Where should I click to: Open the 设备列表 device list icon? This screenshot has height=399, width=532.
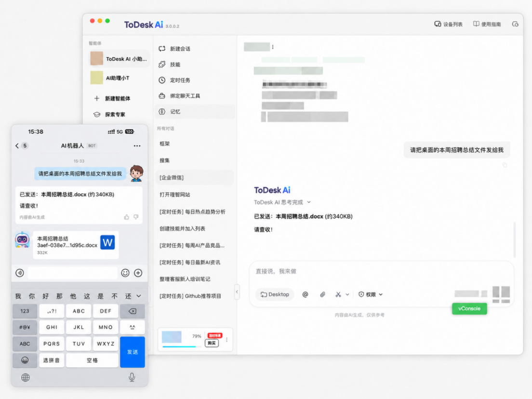click(x=438, y=24)
